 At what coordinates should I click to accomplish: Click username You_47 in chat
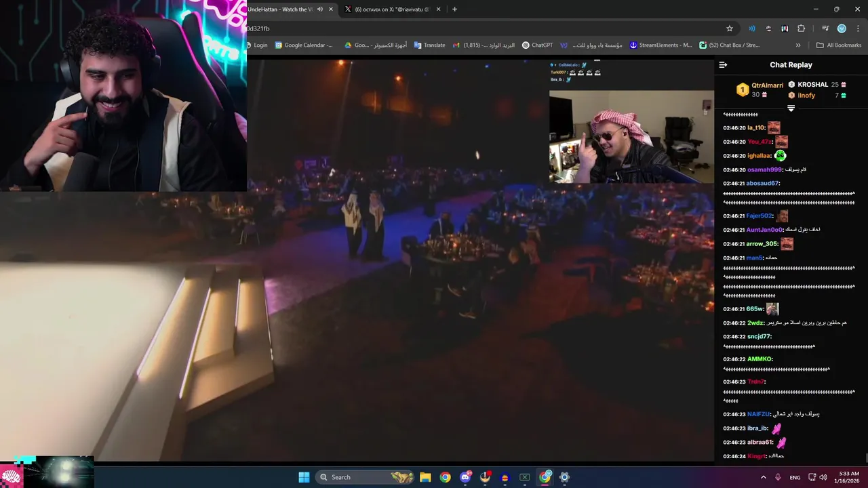pos(759,142)
